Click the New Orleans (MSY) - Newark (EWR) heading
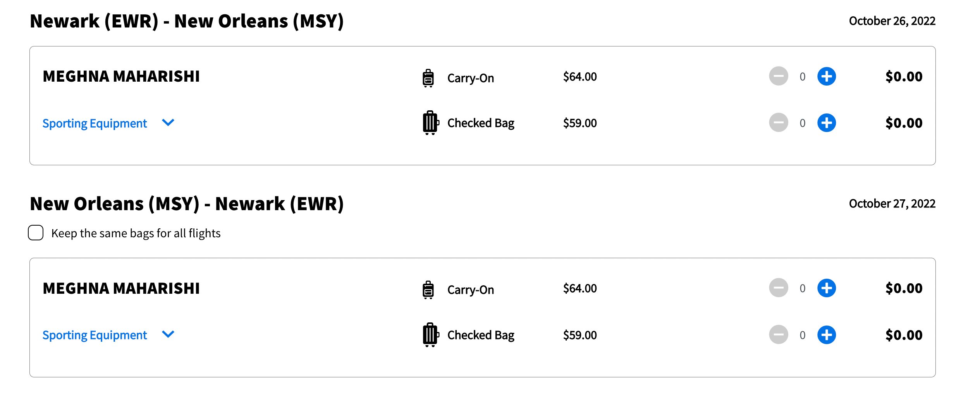Image resolution: width=980 pixels, height=394 pixels. pos(187,204)
